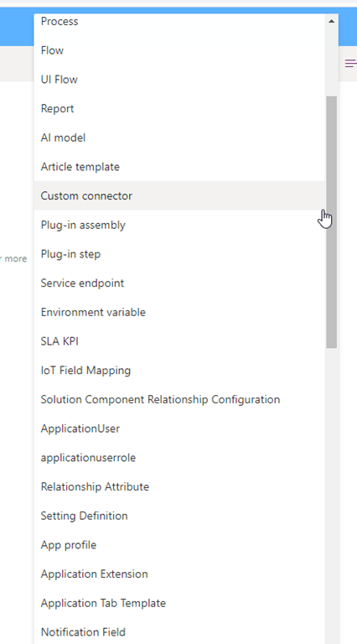Select Setting Definition from the list

point(179,516)
